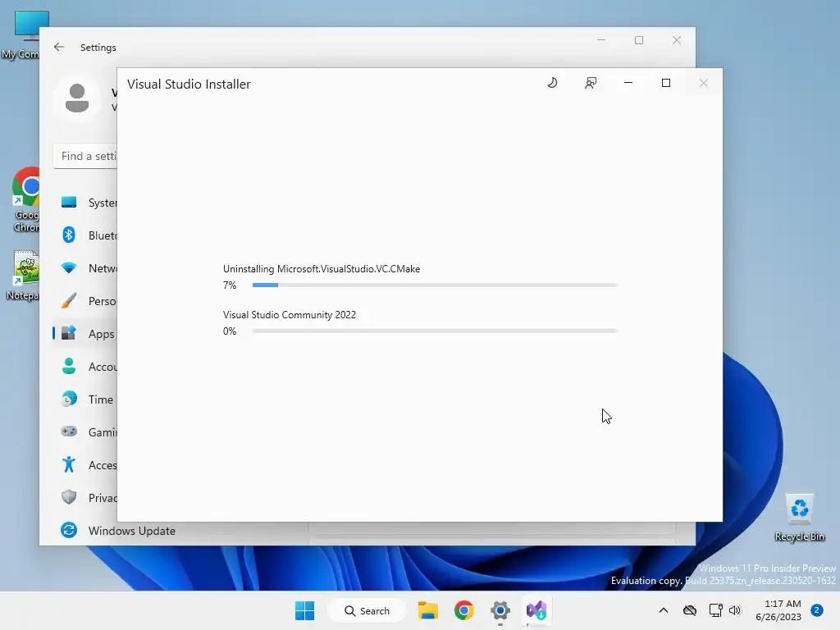
Task: Select the 0% progress value
Action: click(x=230, y=331)
